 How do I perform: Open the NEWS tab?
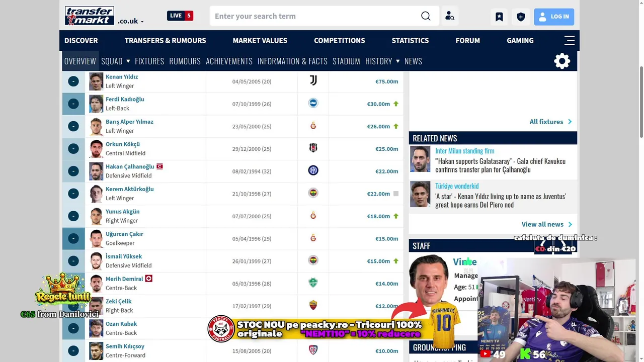pos(413,61)
